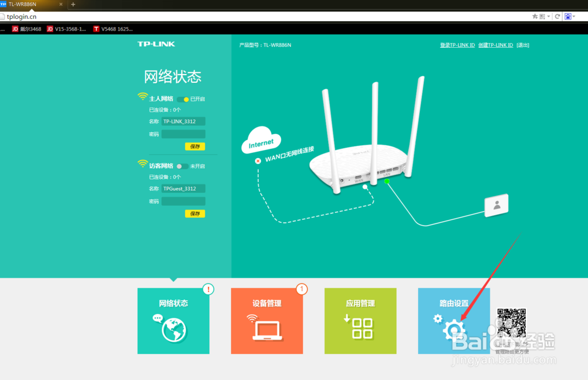
Task: Click 已连设备：0个 under 访客网络
Action: (x=165, y=177)
